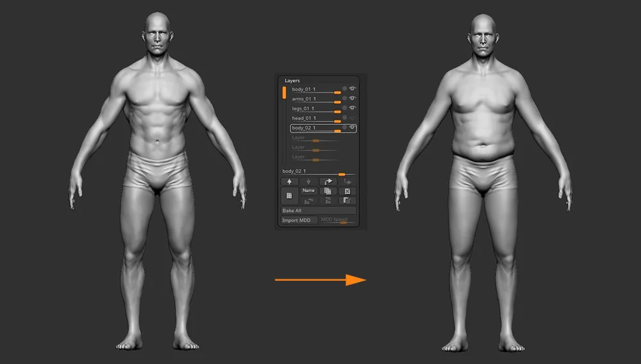Screen dimensions: 641x364
Task: Toggle record dot on arms_01 layer
Action: [345, 98]
